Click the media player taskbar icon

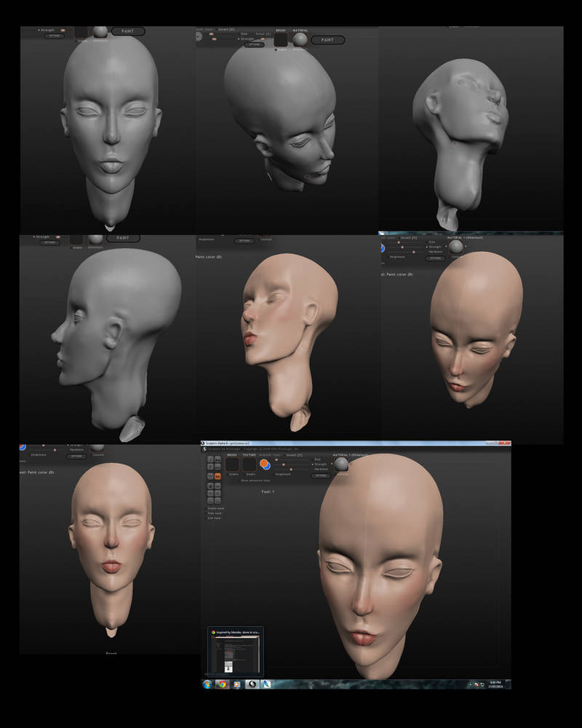click(x=236, y=684)
